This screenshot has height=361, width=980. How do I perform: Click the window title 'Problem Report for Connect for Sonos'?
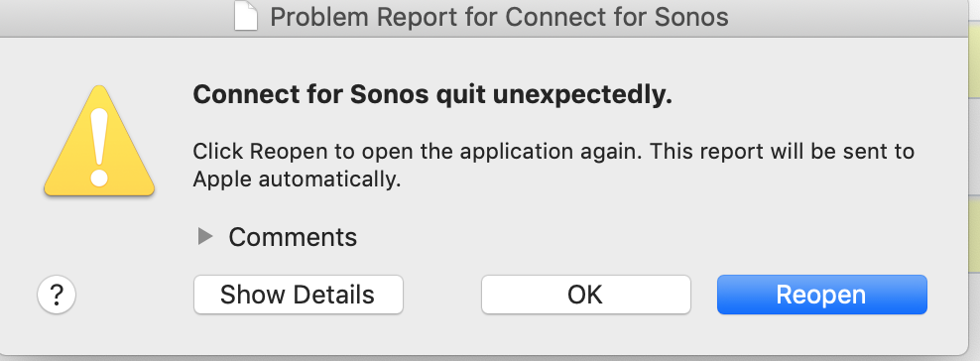499,16
